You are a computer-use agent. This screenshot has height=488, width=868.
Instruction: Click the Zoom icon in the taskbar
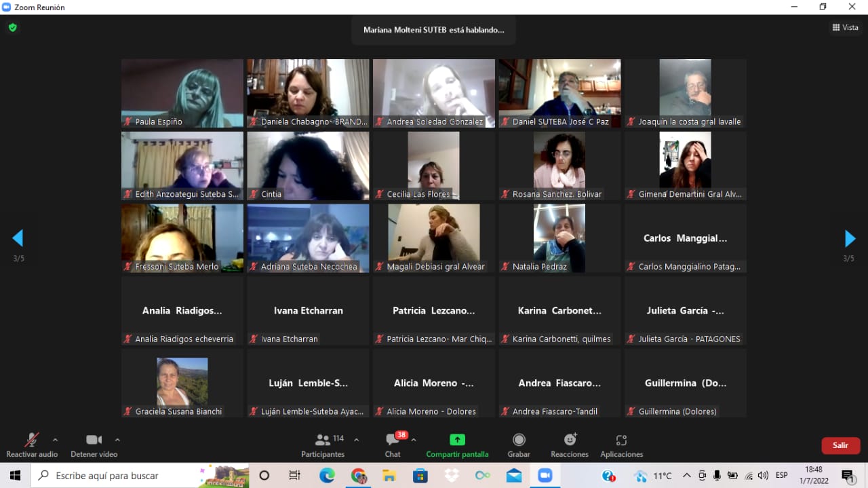click(545, 476)
